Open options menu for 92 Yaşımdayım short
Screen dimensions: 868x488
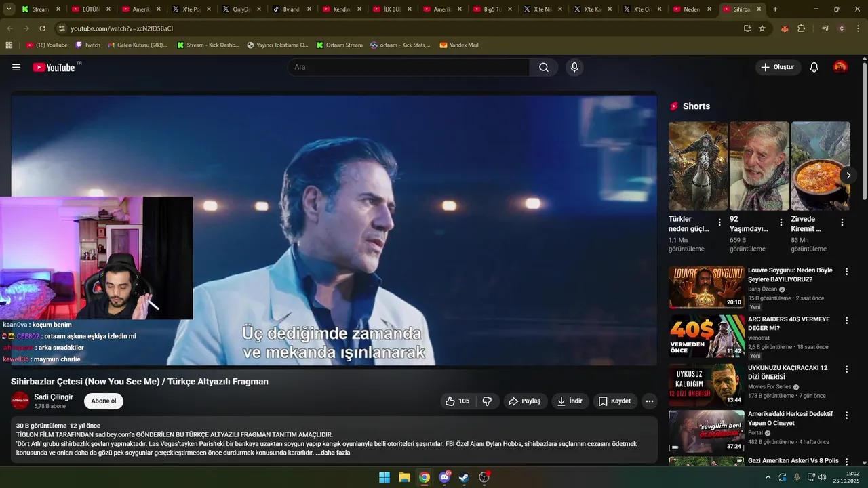[781, 222]
